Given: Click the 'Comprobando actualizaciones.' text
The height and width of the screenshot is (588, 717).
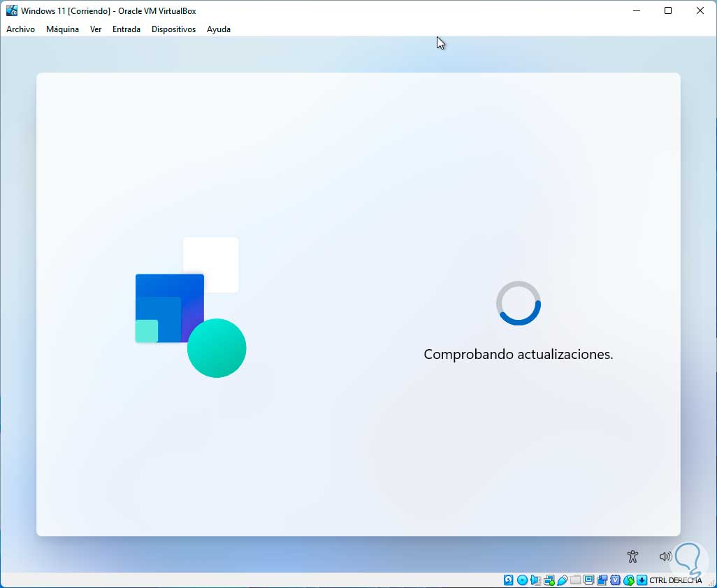Looking at the screenshot, I should coord(518,354).
